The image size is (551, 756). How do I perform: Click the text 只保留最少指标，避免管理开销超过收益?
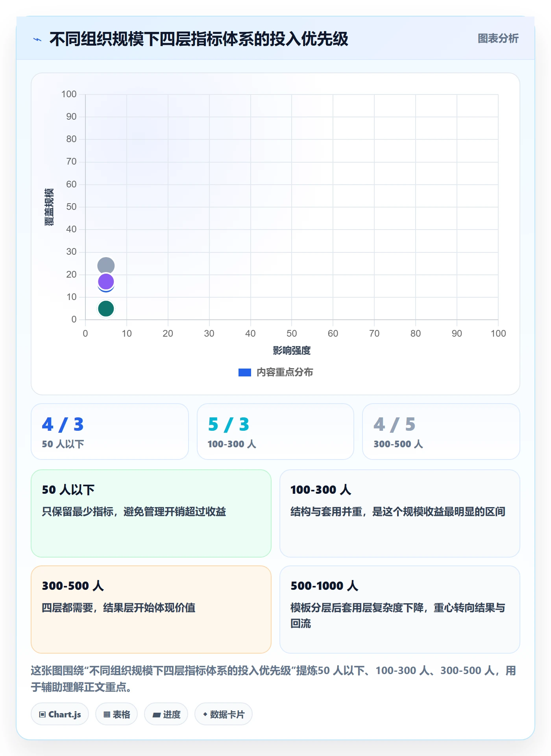134,512
